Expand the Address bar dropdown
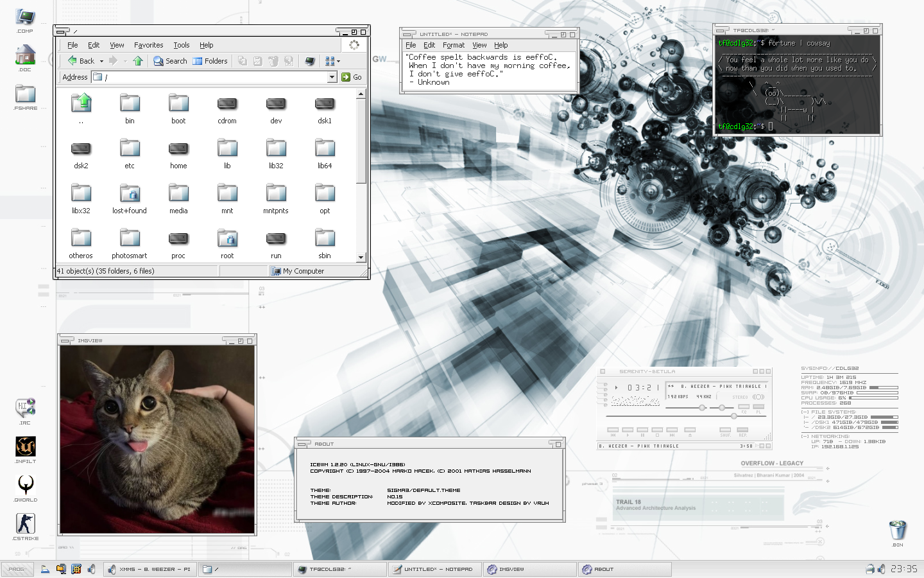Image resolution: width=924 pixels, height=578 pixels. coord(332,77)
